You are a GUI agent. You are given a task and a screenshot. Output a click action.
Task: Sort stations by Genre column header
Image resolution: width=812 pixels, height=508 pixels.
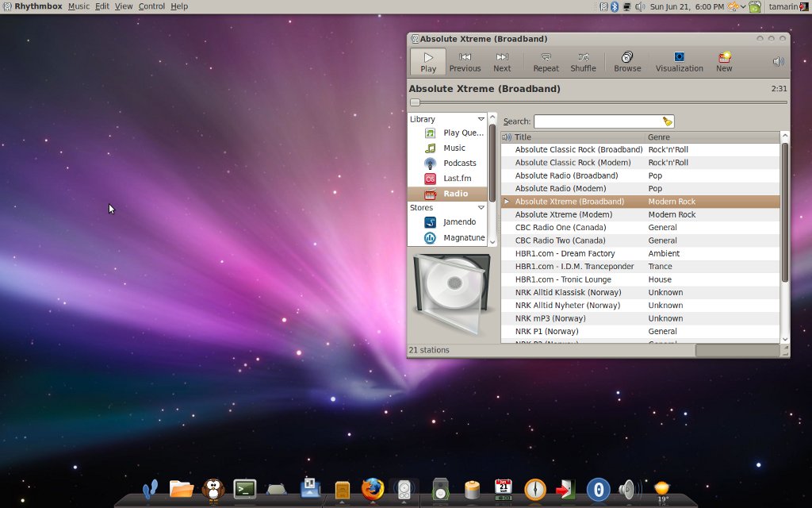click(x=712, y=137)
